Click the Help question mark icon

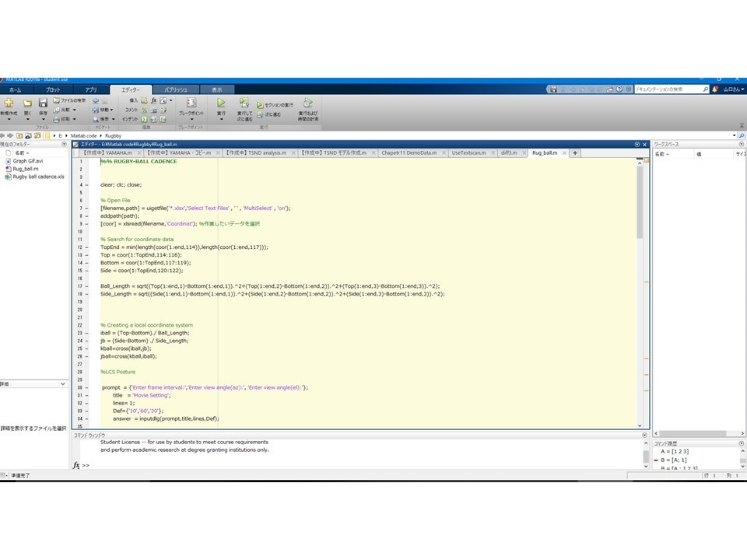(619, 89)
